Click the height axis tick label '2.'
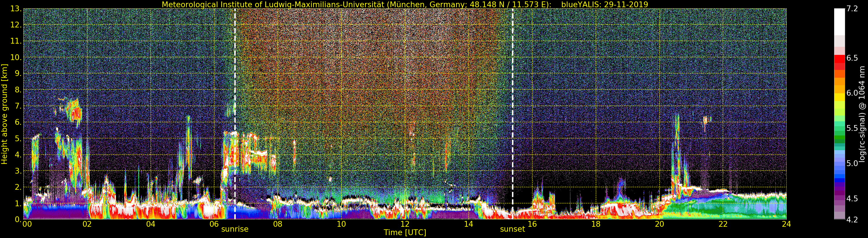The height and width of the screenshot is (238, 868). coord(18,187)
